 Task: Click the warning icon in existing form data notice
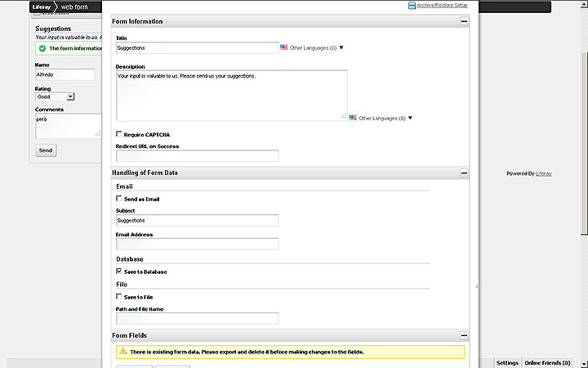(123, 352)
